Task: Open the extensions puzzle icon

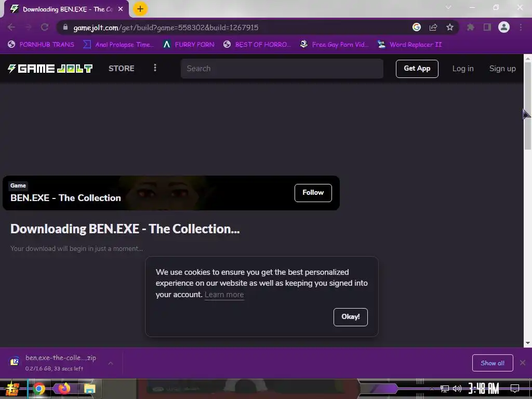Action: 471,27
